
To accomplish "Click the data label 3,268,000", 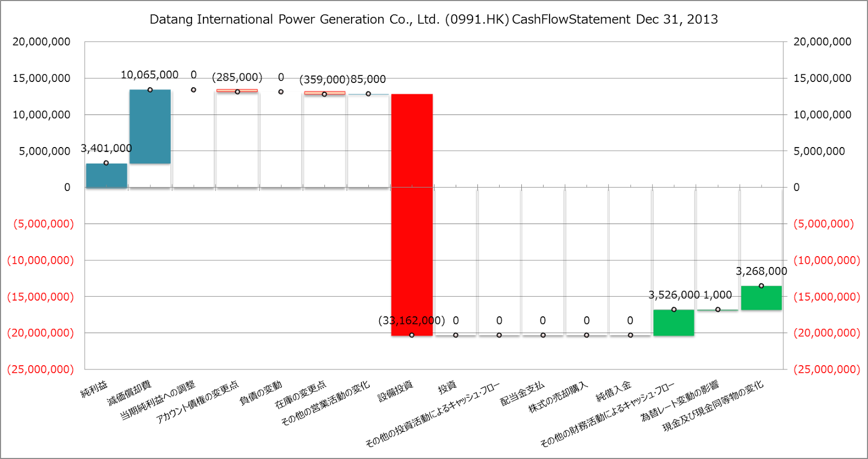I will pyautogui.click(x=761, y=271).
